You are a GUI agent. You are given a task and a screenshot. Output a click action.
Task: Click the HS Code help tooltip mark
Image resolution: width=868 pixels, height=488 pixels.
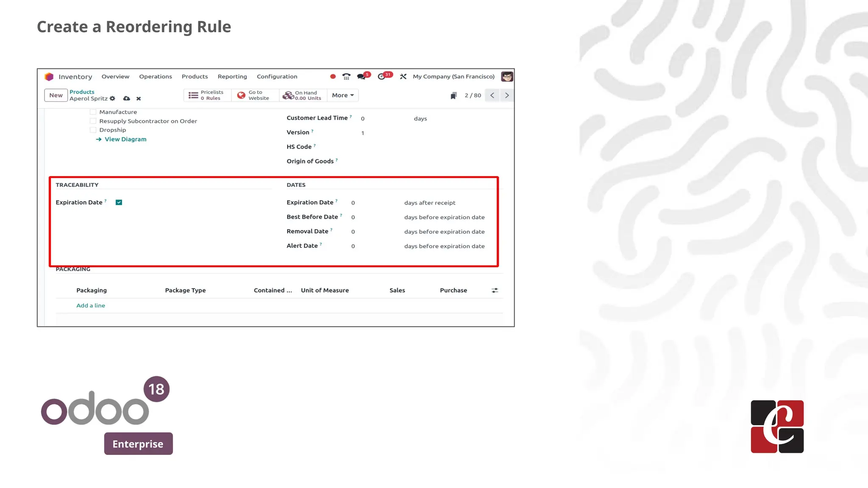coord(314,145)
